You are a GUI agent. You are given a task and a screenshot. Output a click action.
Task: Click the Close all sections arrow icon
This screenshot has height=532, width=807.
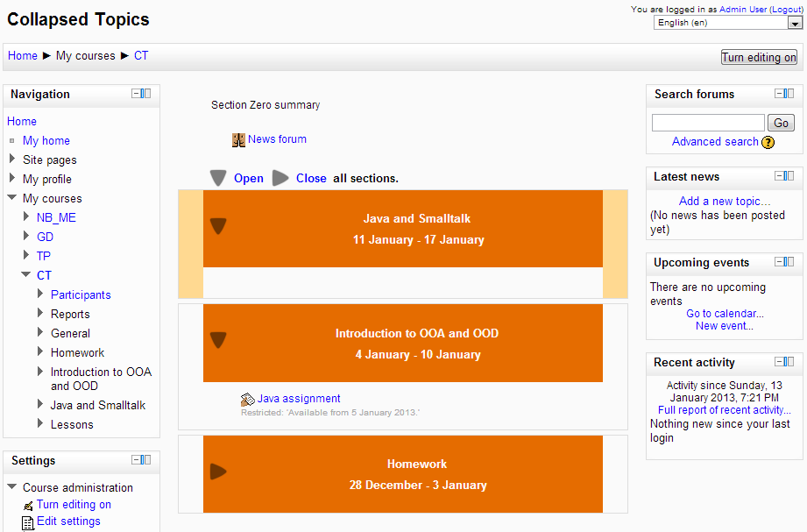point(280,178)
